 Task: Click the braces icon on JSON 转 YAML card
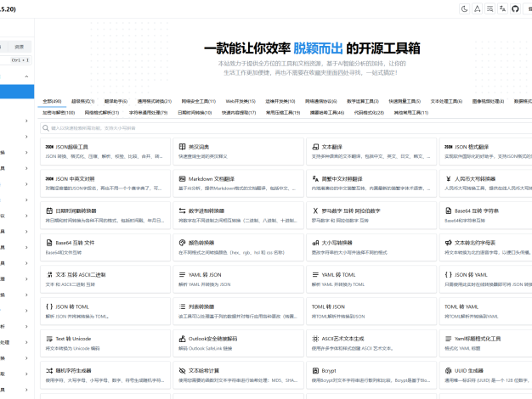pyautogui.click(x=448, y=274)
